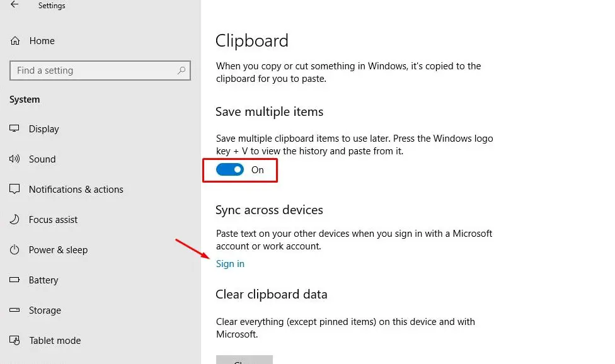Screen dimensions: 615x364
Task: Click the back arrow icon
Action: (14, 5)
